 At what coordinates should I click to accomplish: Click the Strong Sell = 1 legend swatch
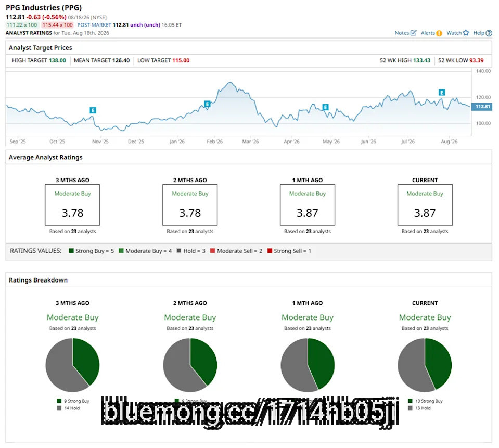(270, 251)
